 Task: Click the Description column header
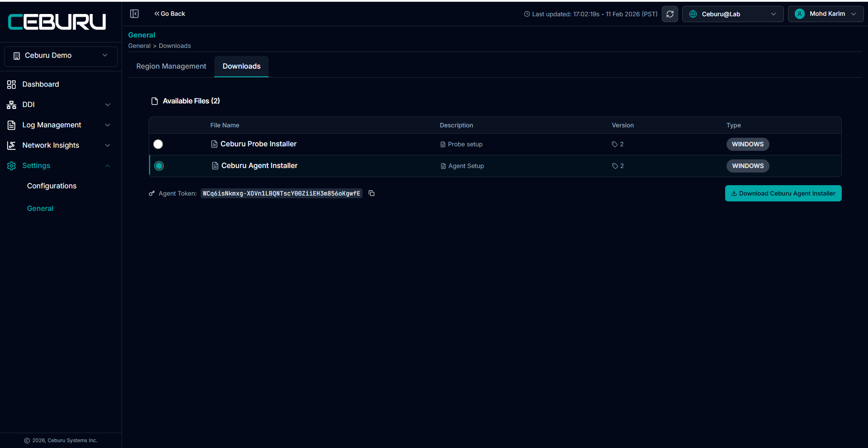456,126
